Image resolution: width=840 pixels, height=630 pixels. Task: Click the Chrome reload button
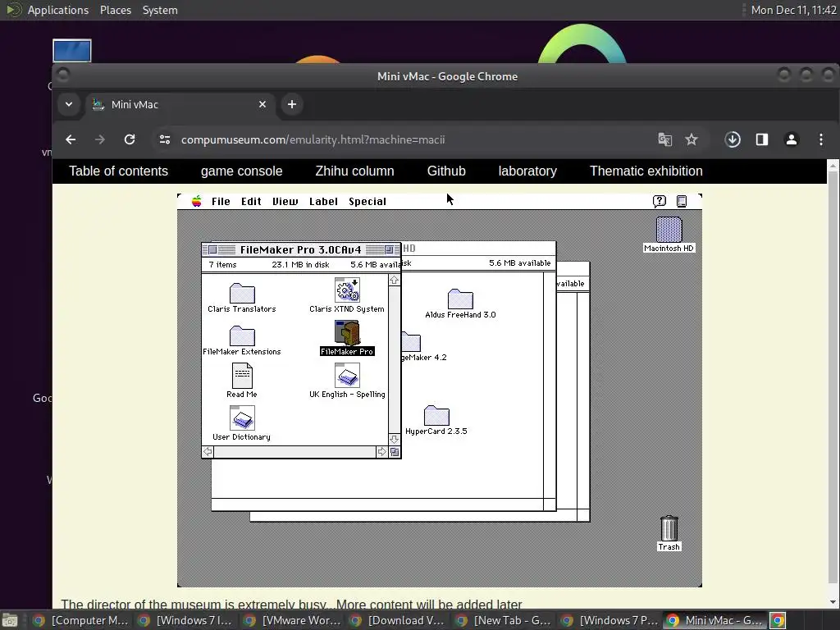[x=130, y=139]
